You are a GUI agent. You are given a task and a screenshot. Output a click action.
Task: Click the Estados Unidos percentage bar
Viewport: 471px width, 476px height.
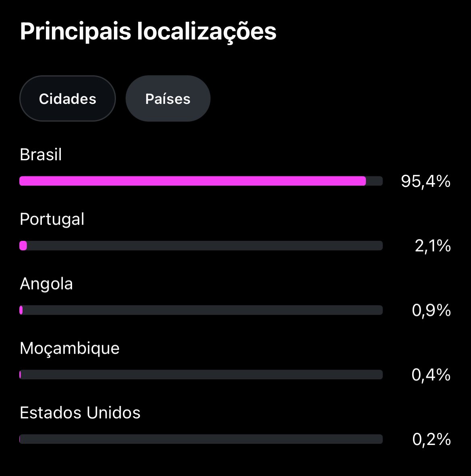coord(201,439)
